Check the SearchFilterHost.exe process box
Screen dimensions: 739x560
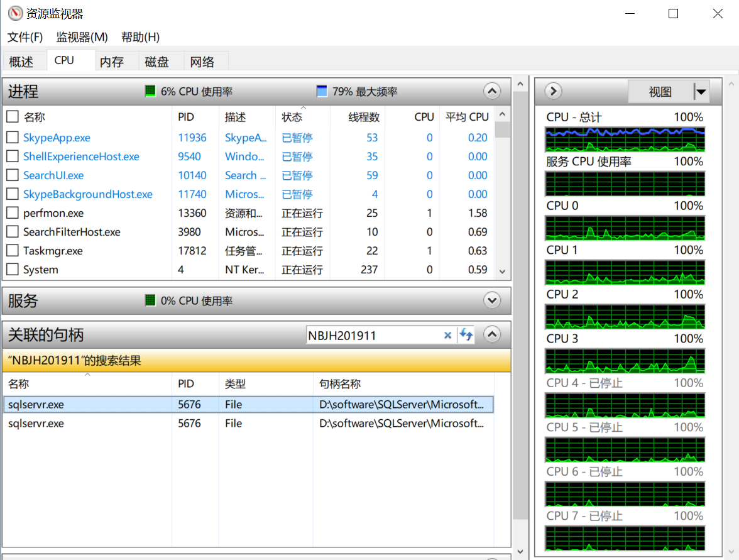pyautogui.click(x=13, y=231)
